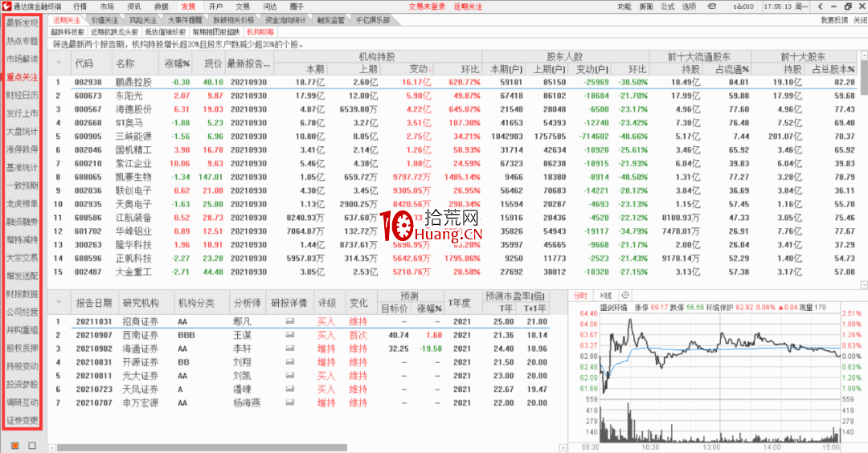This screenshot has width=868, height=453.
Task: Open 光大证券 research report envelope icon
Action: point(289,376)
